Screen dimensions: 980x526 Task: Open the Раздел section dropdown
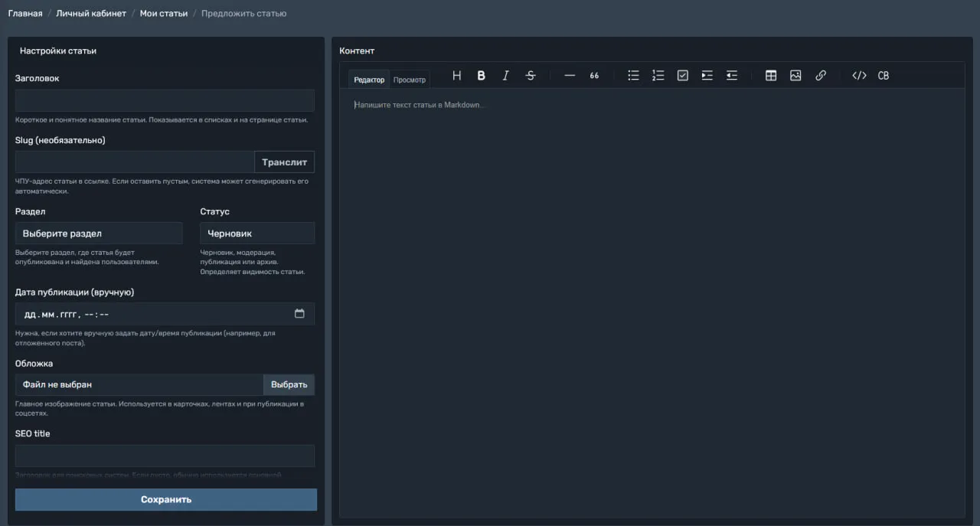[x=99, y=234]
